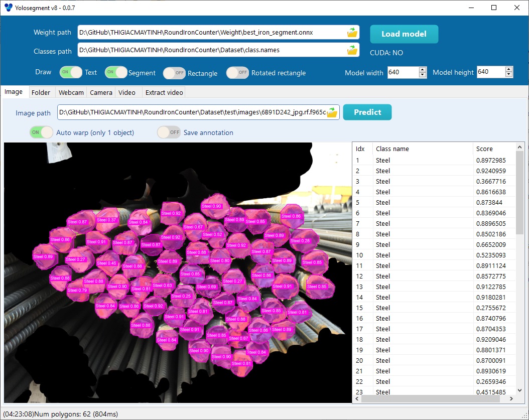
Task: Decrease Model height with the down arrow
Action: pyautogui.click(x=509, y=75)
